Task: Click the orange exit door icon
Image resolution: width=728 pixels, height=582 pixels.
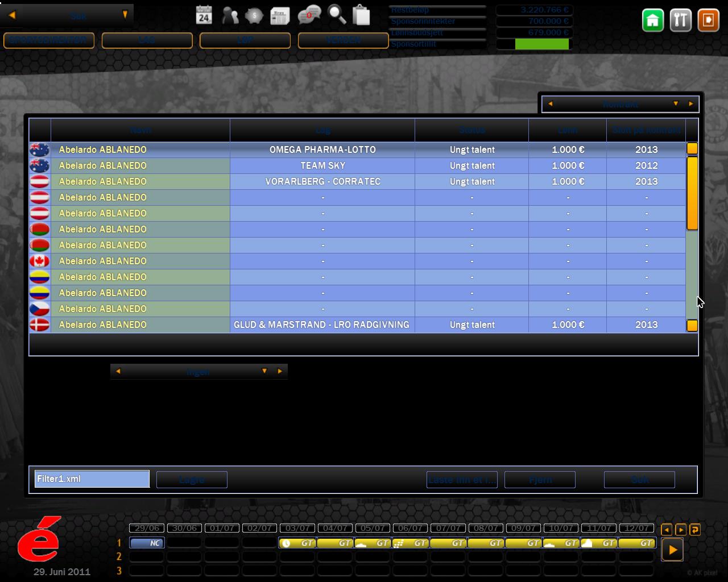Action: tap(708, 20)
